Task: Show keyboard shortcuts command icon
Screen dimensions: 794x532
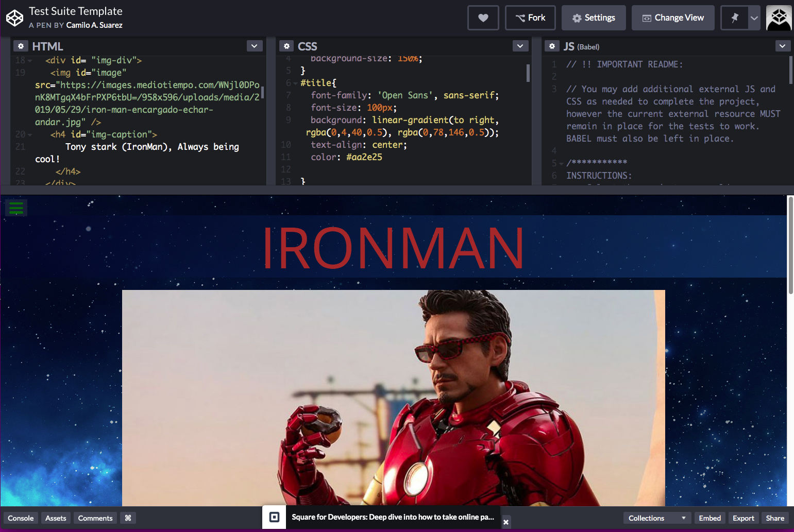Action: [x=128, y=518]
